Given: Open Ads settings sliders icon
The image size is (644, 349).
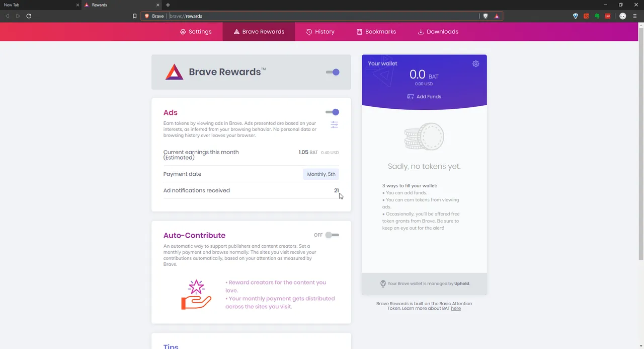Looking at the screenshot, I should point(335,124).
